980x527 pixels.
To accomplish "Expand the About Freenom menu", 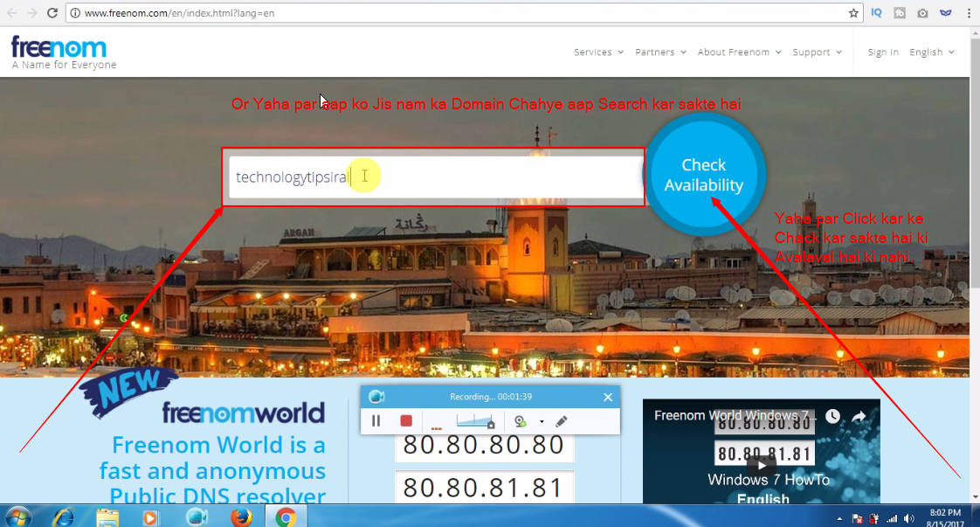I will (x=740, y=52).
